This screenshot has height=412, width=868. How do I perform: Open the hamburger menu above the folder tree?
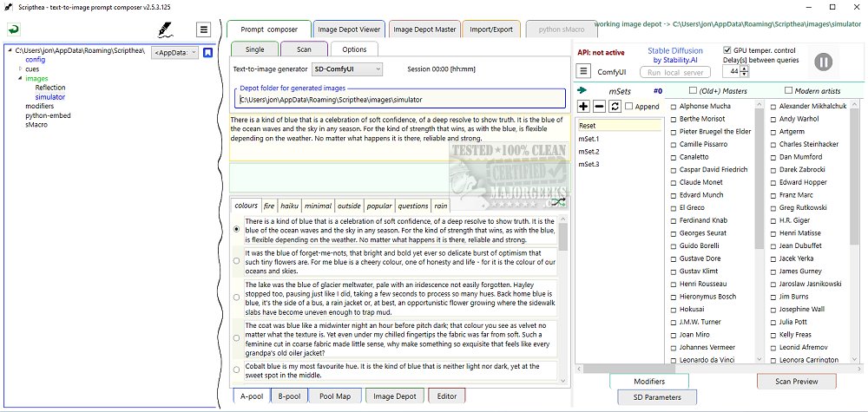[x=204, y=29]
